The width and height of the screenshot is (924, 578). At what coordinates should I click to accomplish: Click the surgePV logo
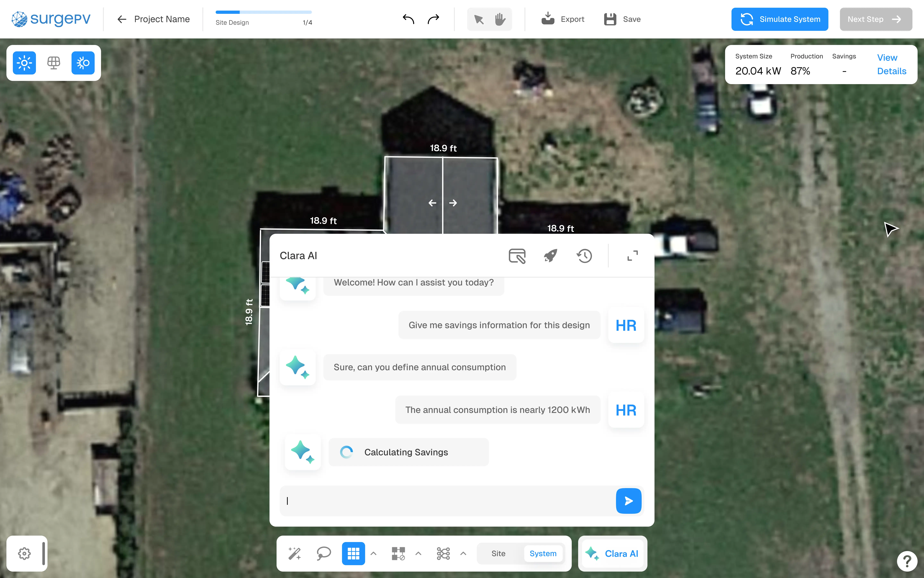pyautogui.click(x=51, y=19)
